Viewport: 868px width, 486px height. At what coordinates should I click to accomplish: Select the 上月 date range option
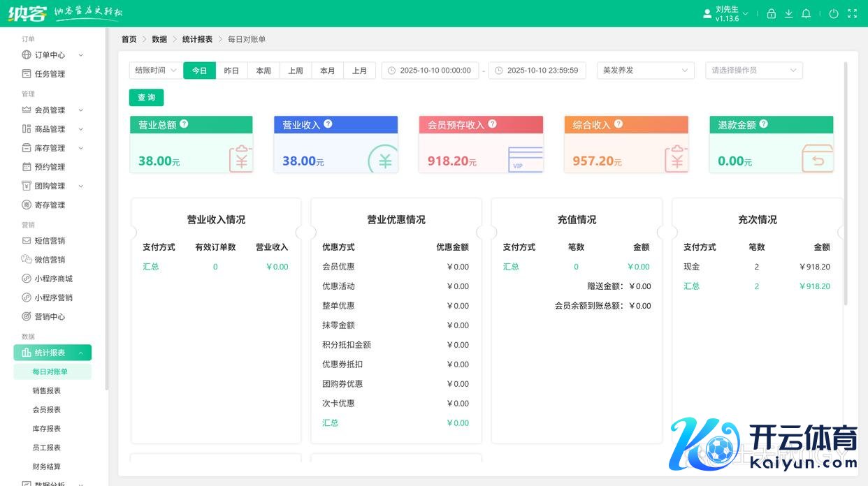[359, 71]
